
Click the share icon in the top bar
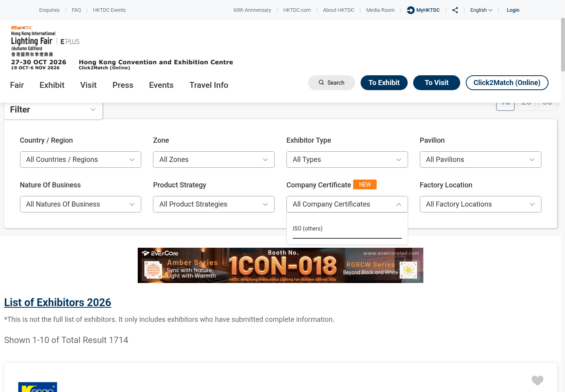455,10
